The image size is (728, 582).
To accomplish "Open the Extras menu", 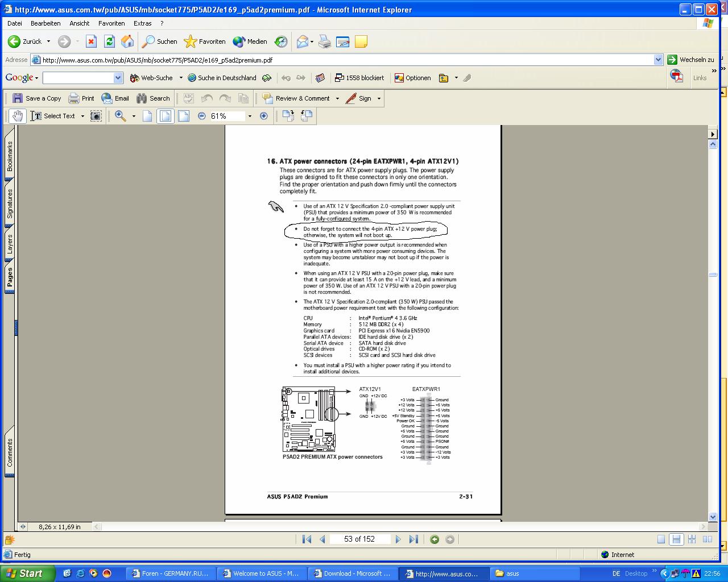I will (x=143, y=23).
